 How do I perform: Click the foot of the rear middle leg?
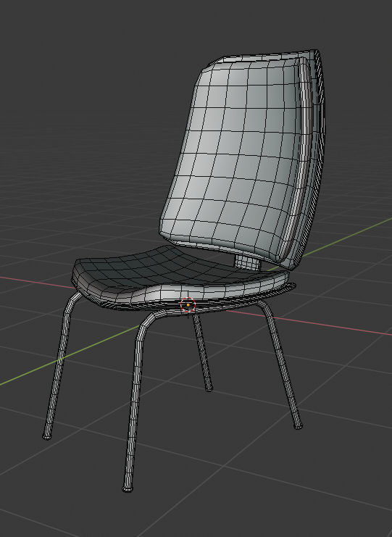pyautogui.click(x=209, y=388)
